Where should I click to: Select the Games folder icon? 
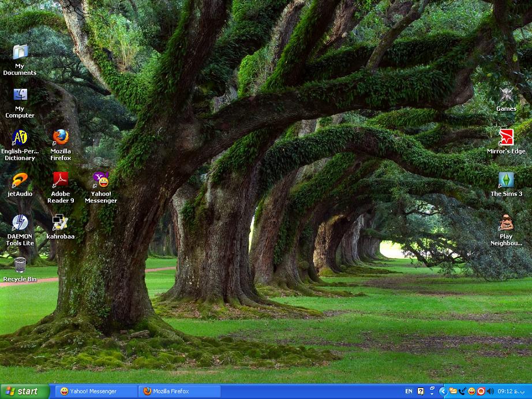pos(506,95)
